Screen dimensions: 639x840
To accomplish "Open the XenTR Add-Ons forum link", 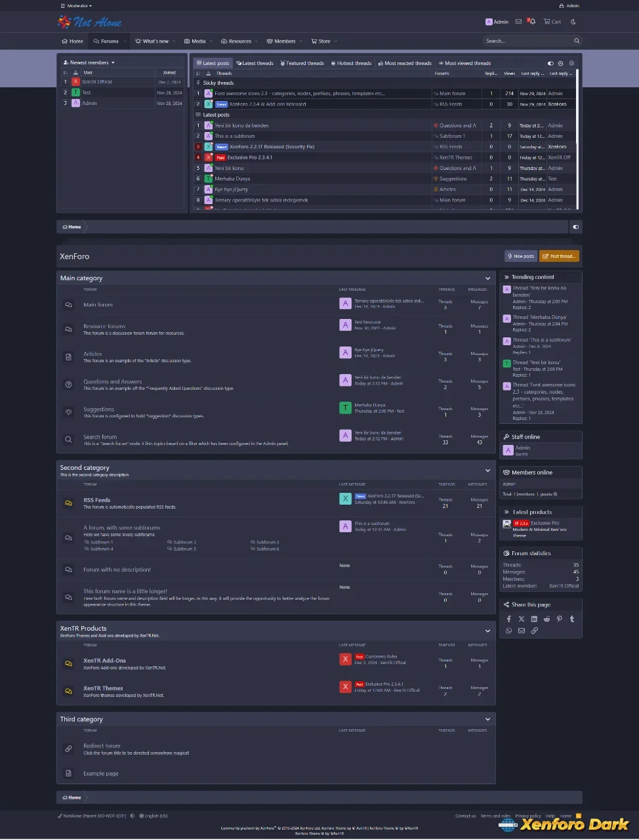I will pos(104,661).
